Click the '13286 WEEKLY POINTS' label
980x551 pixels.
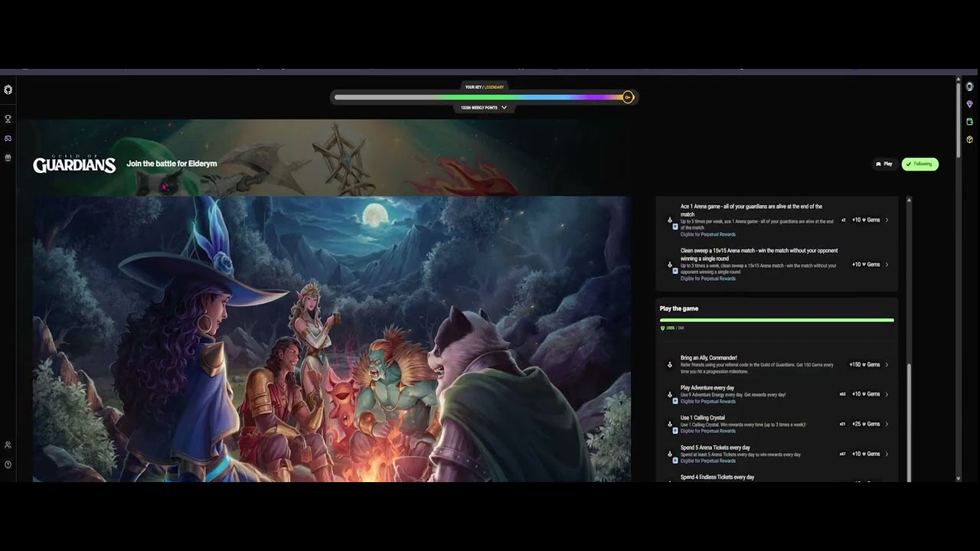479,108
